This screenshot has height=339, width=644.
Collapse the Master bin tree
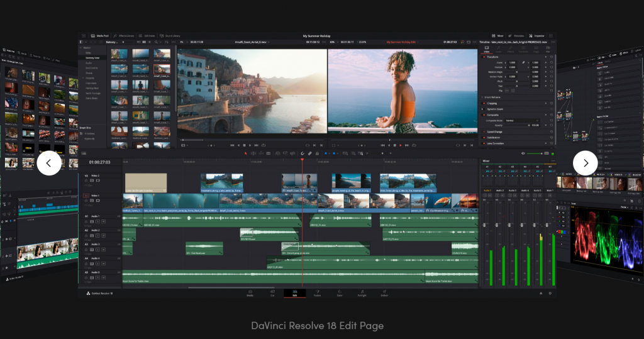pyautogui.click(x=80, y=48)
